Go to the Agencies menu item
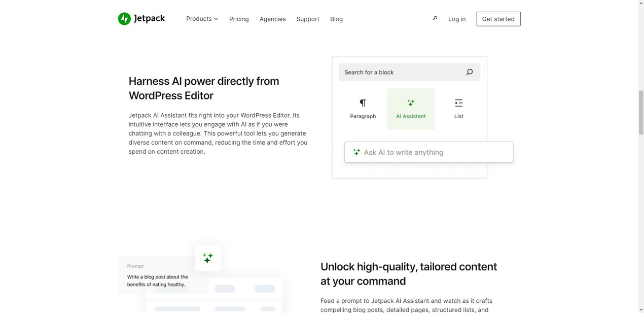 (x=272, y=19)
